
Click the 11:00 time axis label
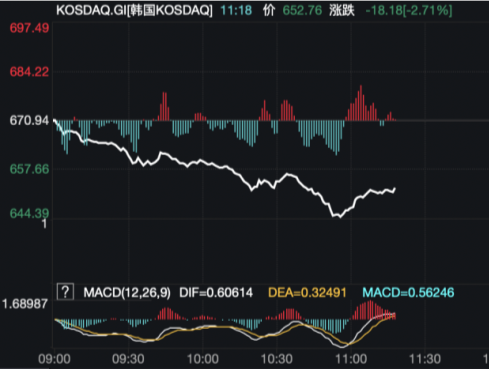pyautogui.click(x=351, y=359)
